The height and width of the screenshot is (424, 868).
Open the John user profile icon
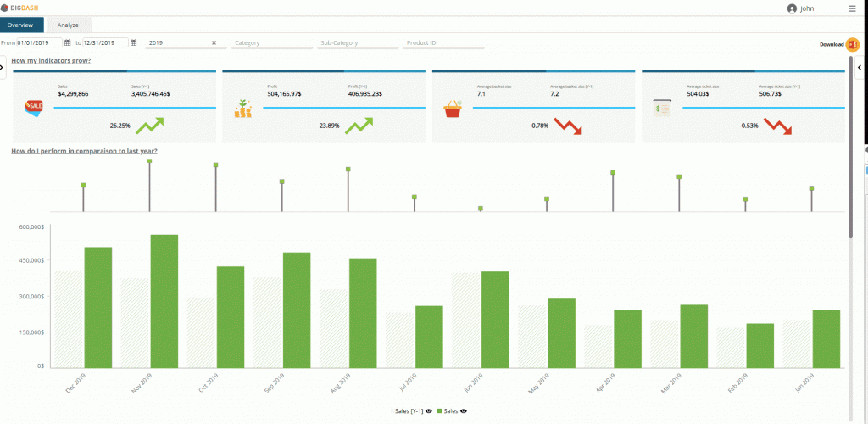[792, 8]
